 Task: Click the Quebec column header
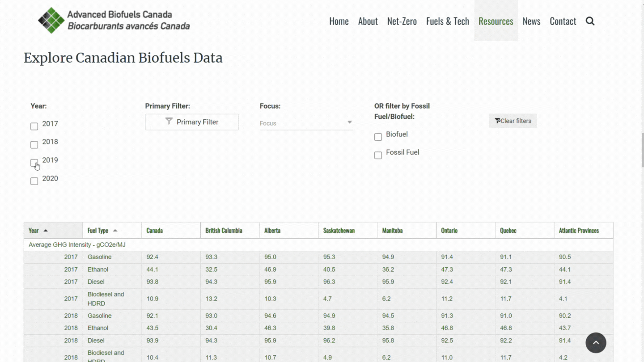pyautogui.click(x=525, y=231)
